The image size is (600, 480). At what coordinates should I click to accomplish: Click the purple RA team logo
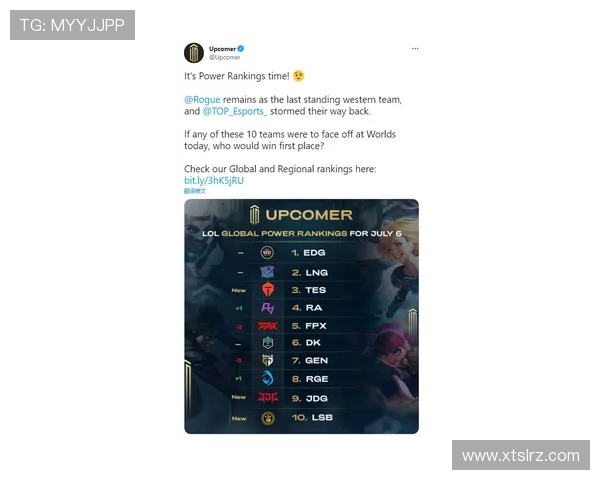[x=267, y=308]
